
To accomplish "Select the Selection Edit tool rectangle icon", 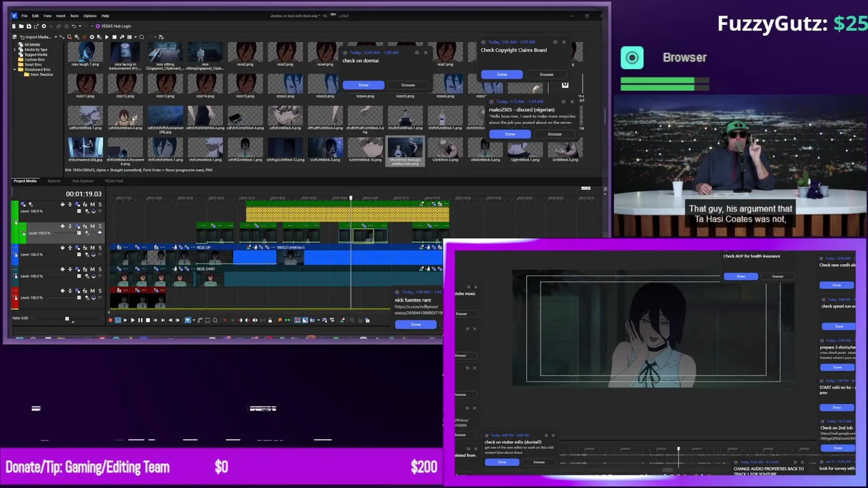I will (x=208, y=320).
